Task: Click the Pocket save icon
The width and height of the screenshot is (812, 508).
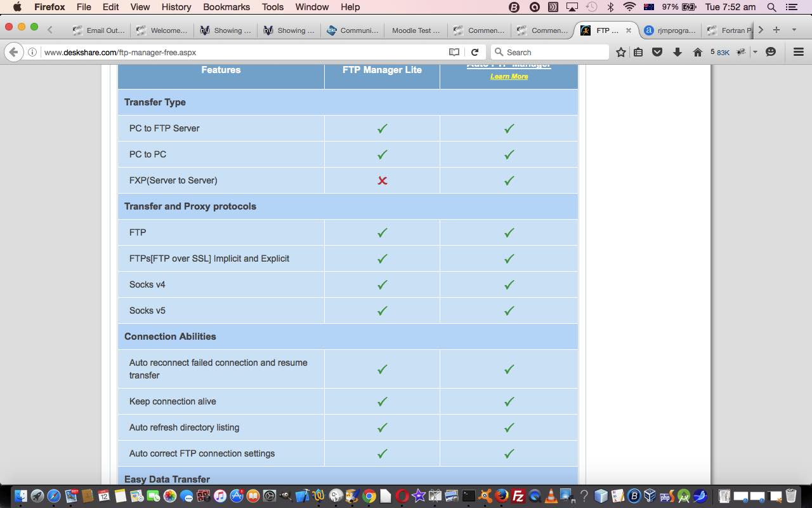Action: pyautogui.click(x=657, y=52)
